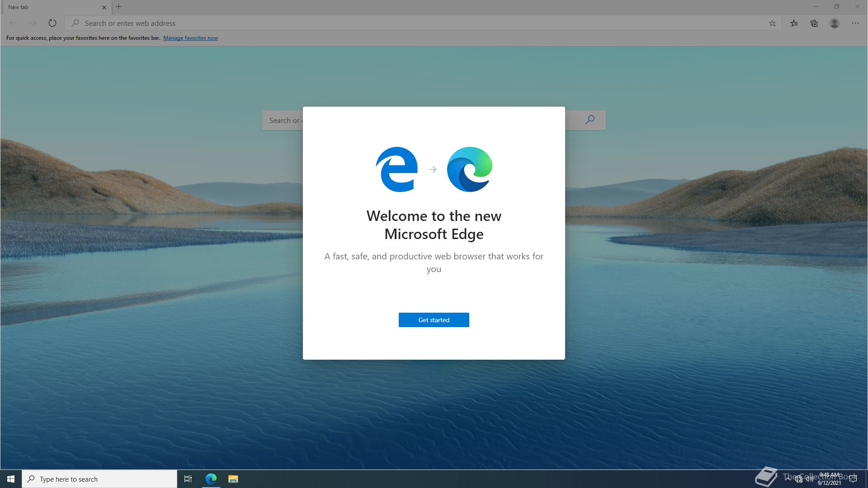
Task: Click the taskbar clock and date
Action: click(829, 479)
